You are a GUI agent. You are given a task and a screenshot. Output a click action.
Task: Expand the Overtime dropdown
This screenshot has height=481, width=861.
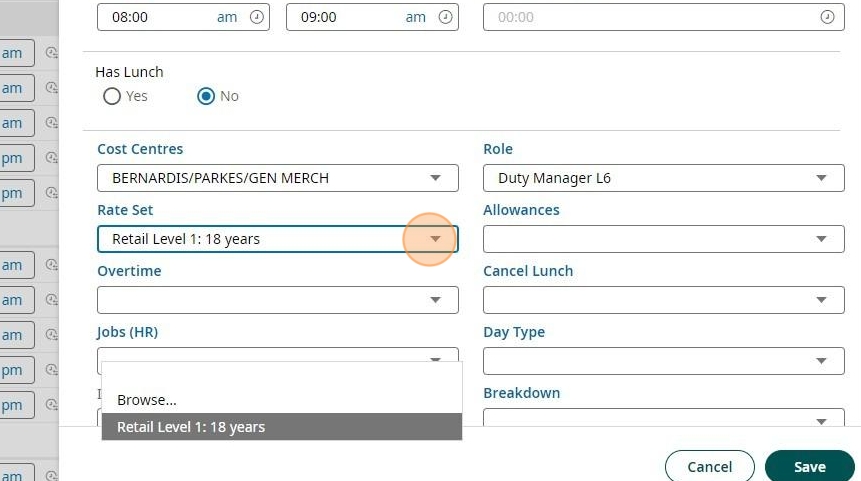pos(435,300)
